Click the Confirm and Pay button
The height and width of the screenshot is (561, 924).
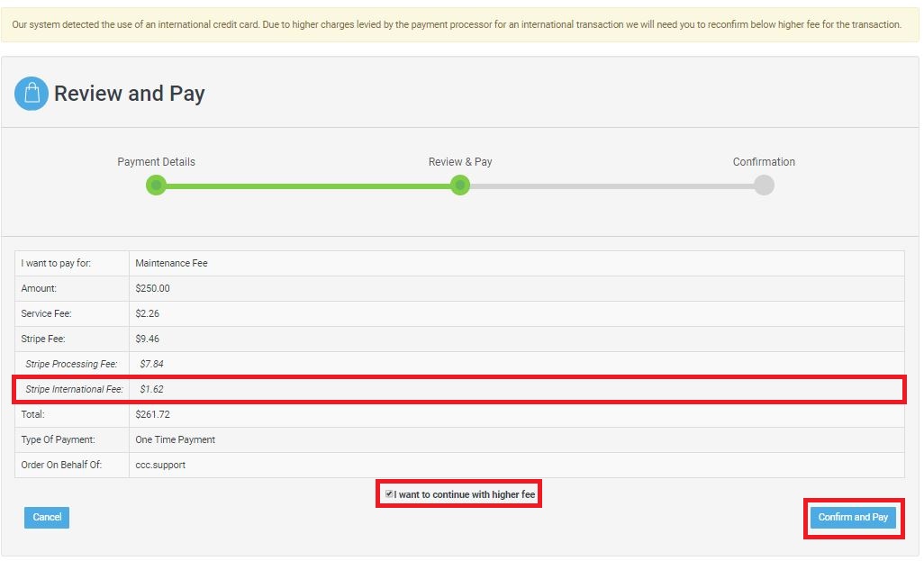pos(853,518)
